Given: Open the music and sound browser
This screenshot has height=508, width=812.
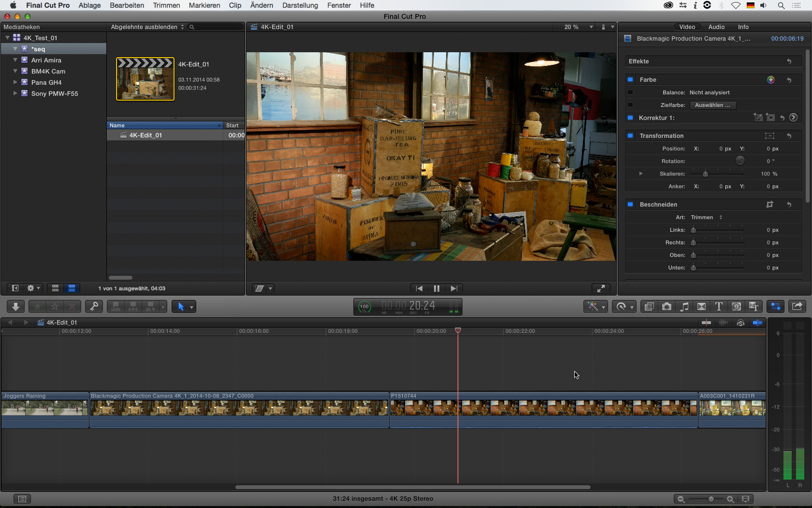Looking at the screenshot, I should (684, 306).
